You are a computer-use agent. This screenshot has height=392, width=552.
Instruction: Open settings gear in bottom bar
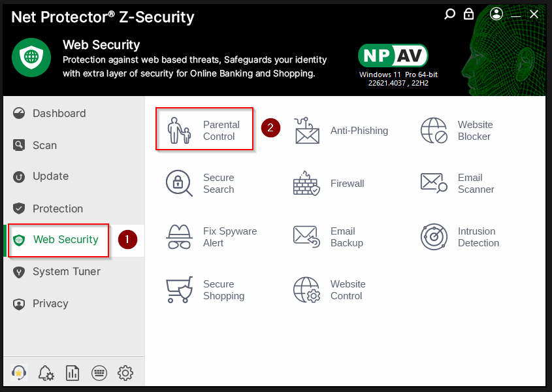(x=125, y=373)
